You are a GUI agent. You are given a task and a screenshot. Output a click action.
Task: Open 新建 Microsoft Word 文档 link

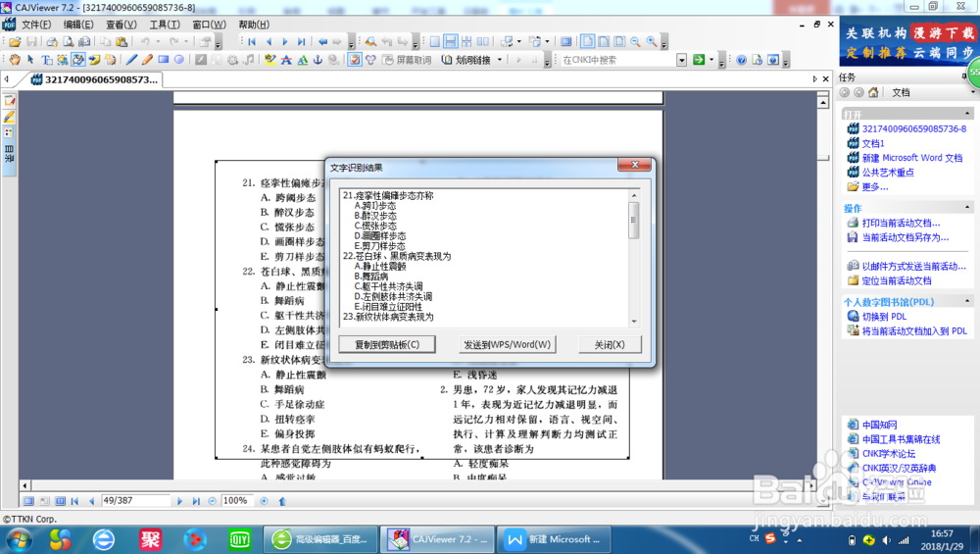911,158
